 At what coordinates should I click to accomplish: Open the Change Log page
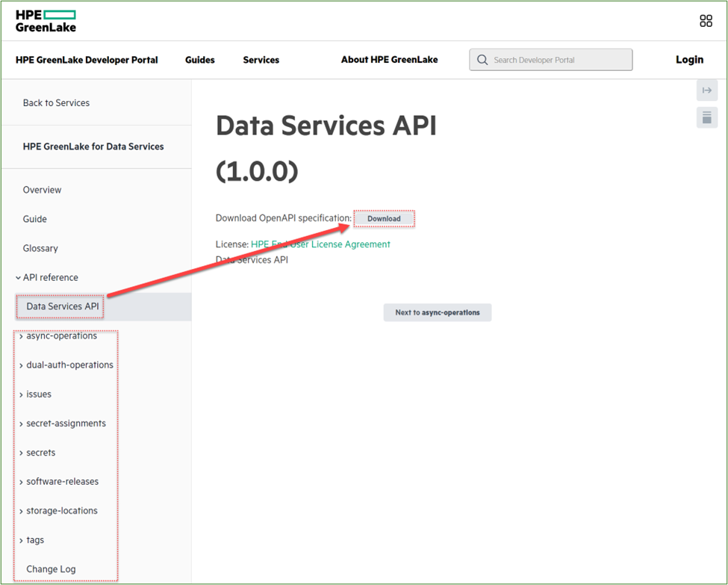[x=51, y=569]
